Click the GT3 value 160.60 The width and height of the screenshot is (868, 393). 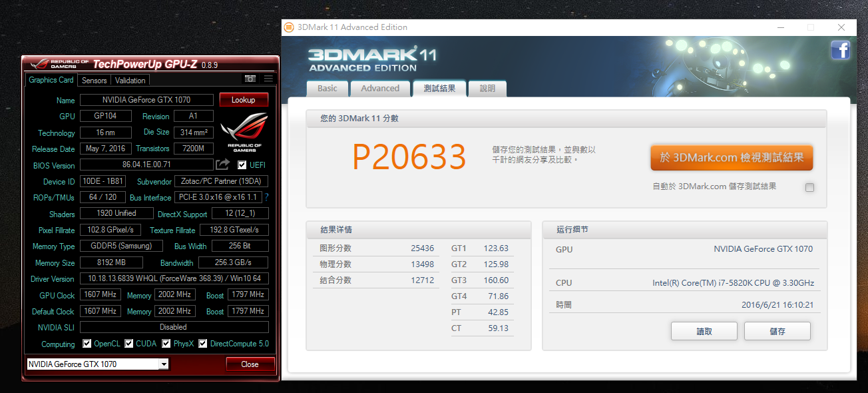(x=496, y=280)
